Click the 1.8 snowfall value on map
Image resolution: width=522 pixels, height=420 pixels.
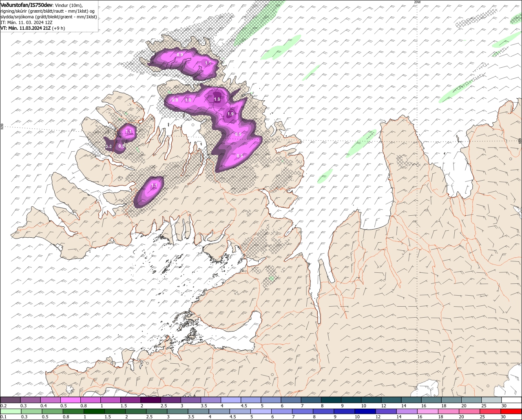click(x=217, y=99)
